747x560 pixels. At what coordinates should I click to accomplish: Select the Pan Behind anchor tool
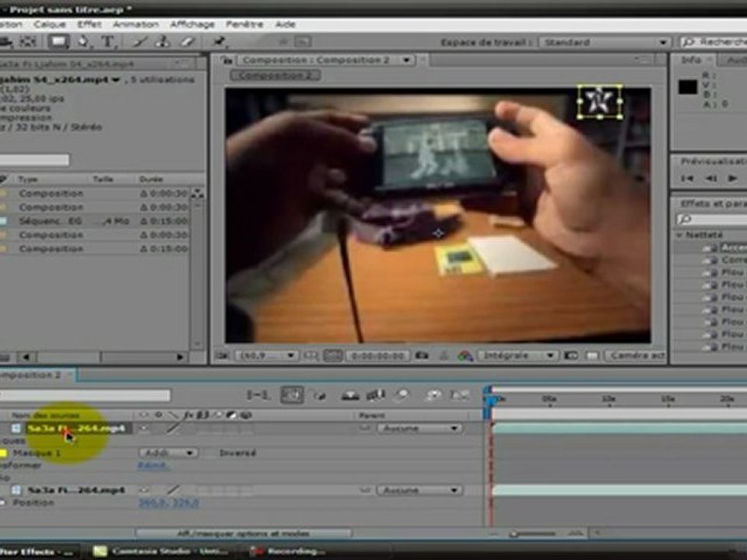click(28, 42)
